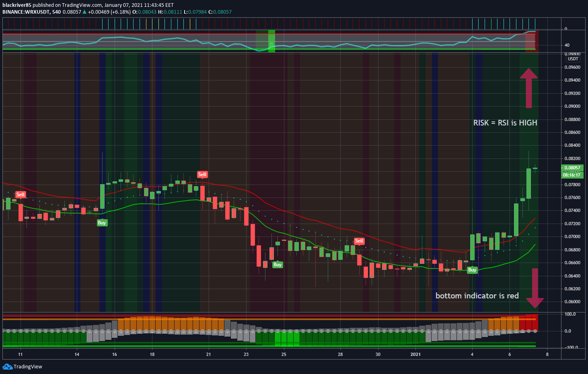This screenshot has width=588, height=374.
Task: Click the Sell label near December 29
Action: (359, 241)
